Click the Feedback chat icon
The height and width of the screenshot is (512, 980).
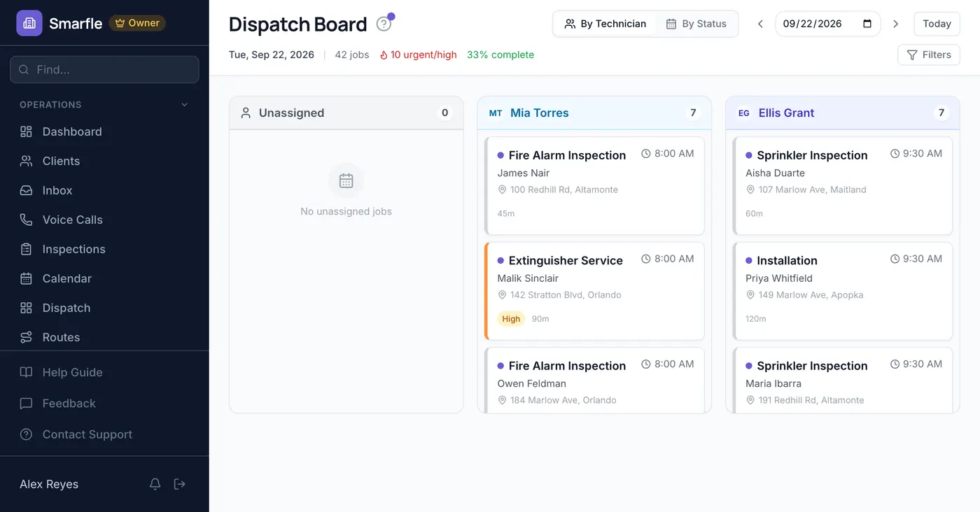click(26, 404)
